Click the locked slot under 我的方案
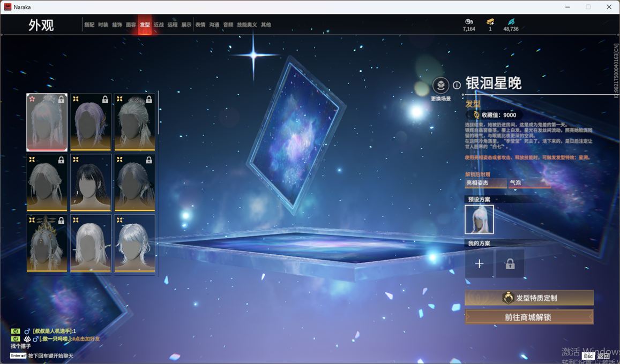Screen dimensions: 620x364 click(510, 264)
